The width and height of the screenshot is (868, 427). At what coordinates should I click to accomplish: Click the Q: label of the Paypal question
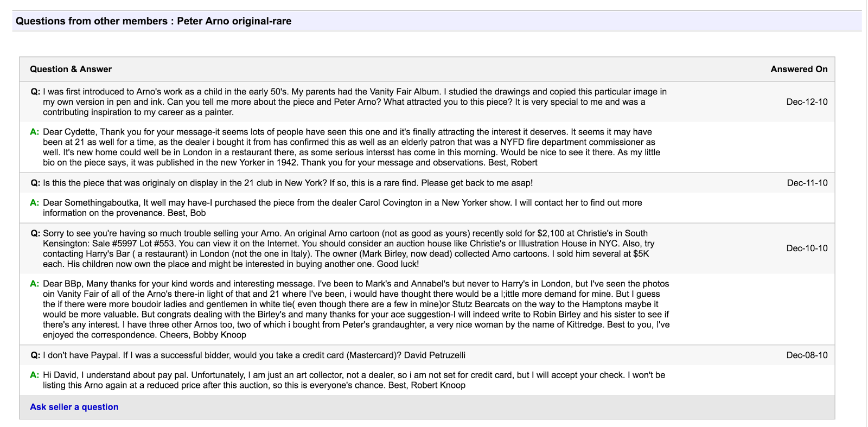point(35,355)
